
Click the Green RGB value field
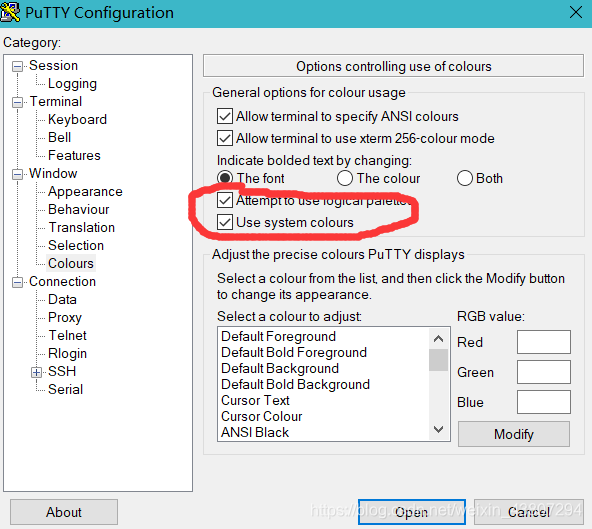pos(544,372)
